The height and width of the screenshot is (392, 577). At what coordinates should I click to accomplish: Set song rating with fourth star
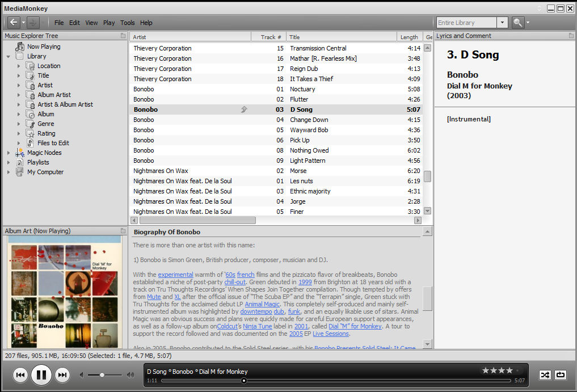[x=508, y=370]
